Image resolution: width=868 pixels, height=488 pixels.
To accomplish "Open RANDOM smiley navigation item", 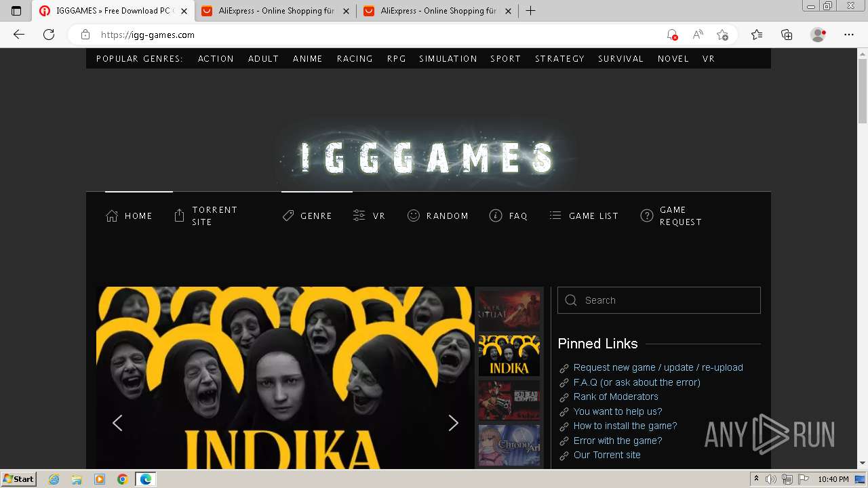I will [438, 216].
